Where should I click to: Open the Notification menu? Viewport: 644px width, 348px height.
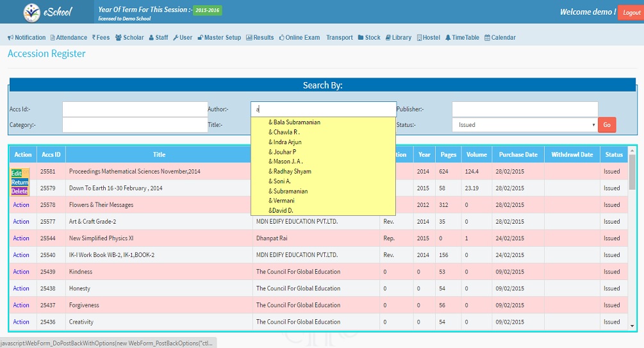[26, 38]
